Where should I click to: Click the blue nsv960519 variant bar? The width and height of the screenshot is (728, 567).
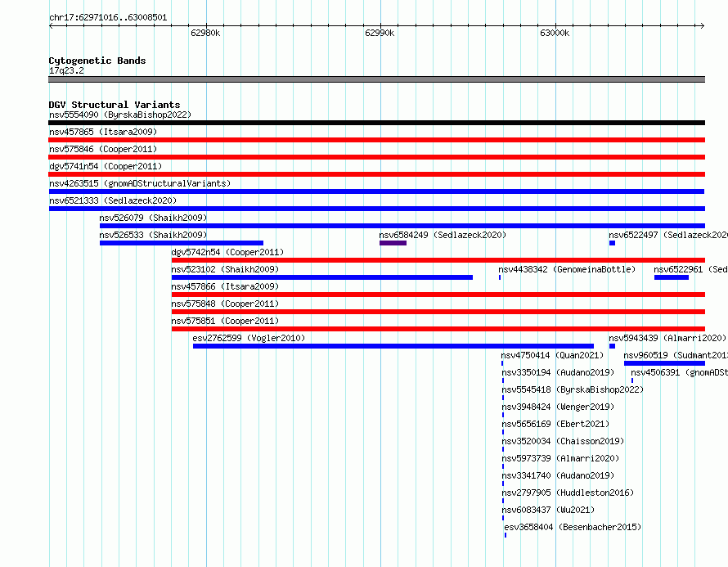pos(664,363)
